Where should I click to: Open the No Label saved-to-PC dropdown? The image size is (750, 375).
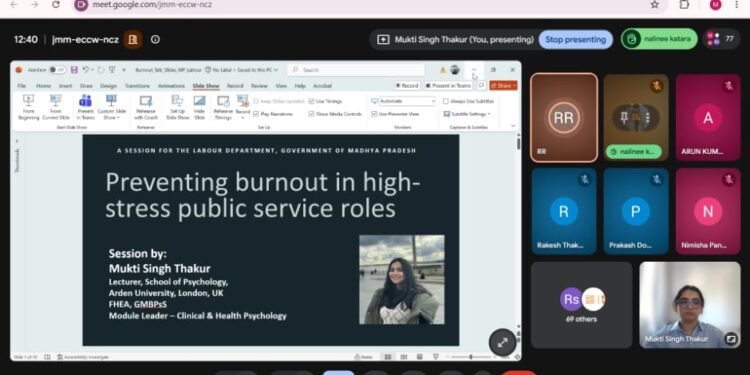pos(242,70)
